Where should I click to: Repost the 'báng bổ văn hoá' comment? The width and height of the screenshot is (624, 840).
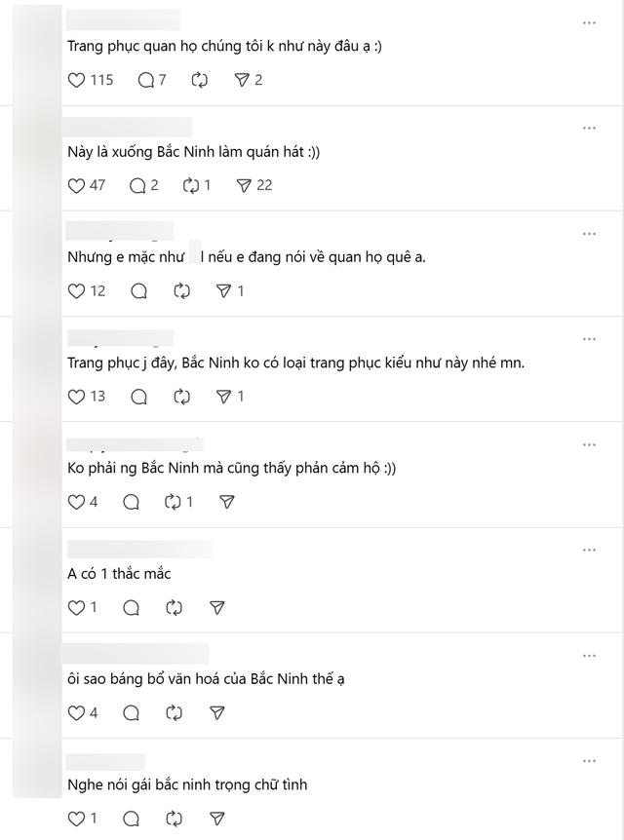coord(174,712)
